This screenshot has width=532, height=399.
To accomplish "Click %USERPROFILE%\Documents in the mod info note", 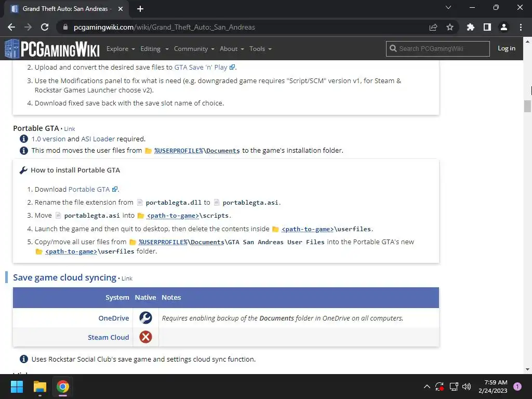I will (x=197, y=151).
